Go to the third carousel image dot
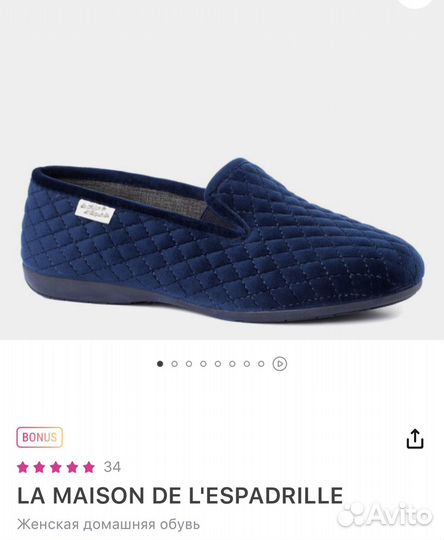The height and width of the screenshot is (540, 444). [x=189, y=364]
